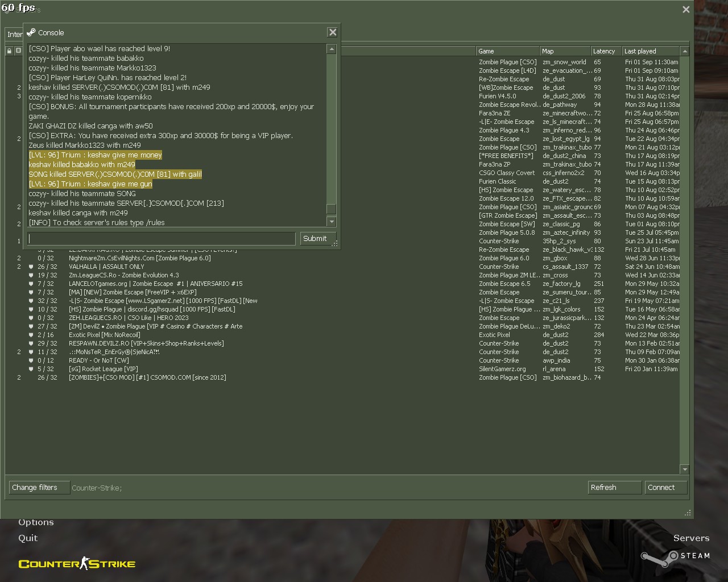Click the zm_snow_world map cell
728x582 pixels.
pyautogui.click(x=564, y=62)
